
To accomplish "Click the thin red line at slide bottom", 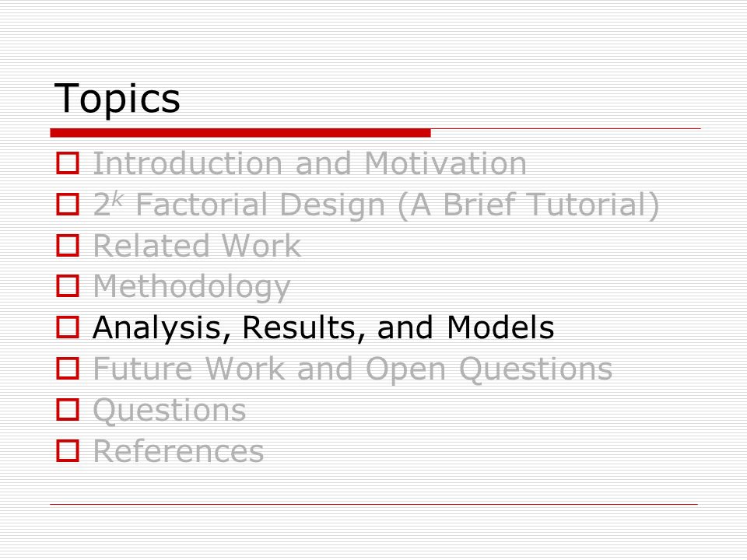I will [x=374, y=504].
